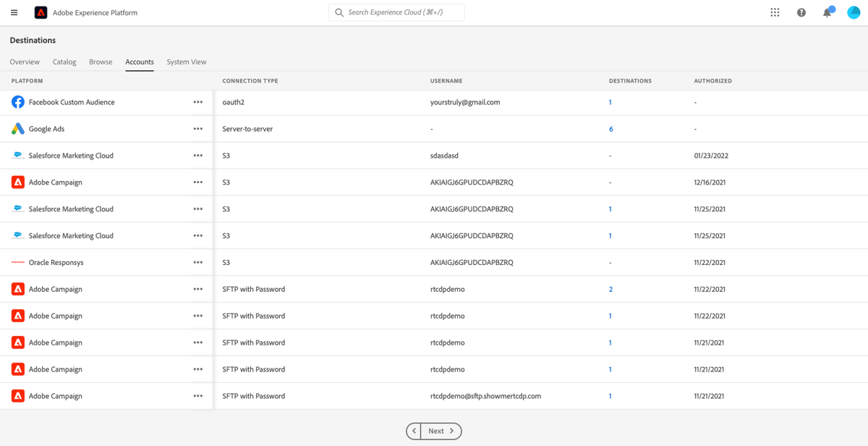Click the Google Ads platform icon
Image resolution: width=868 pixels, height=446 pixels.
17,128
